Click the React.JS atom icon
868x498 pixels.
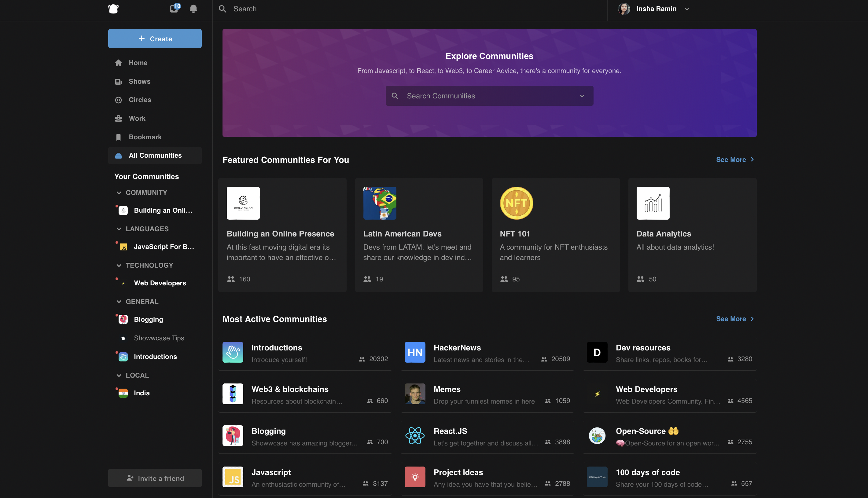click(415, 435)
